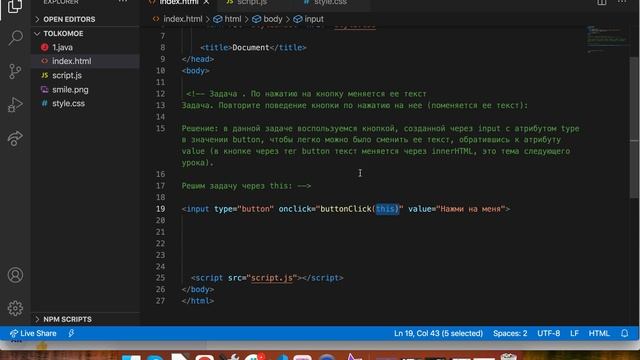This screenshot has height=360, width=640.
Task: Click buttonClick text in onclick attribute
Action: coord(345,209)
